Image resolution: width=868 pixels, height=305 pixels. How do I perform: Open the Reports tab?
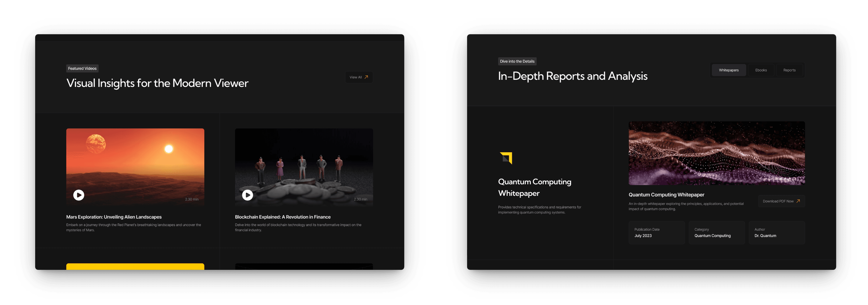pyautogui.click(x=789, y=70)
